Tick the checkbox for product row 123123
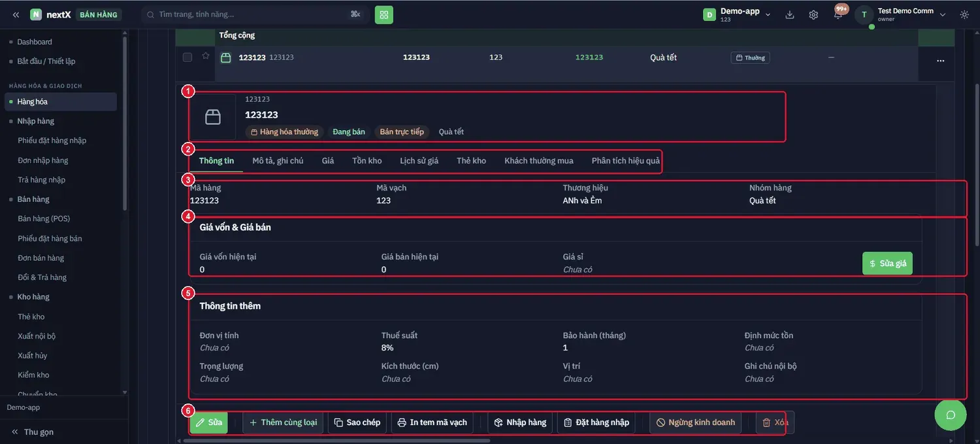This screenshot has height=444, width=980. pos(188,58)
